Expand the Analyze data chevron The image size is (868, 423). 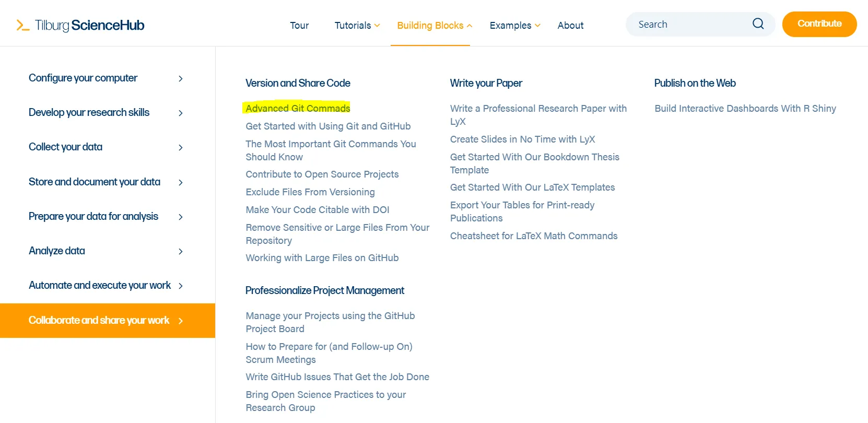pos(181,251)
